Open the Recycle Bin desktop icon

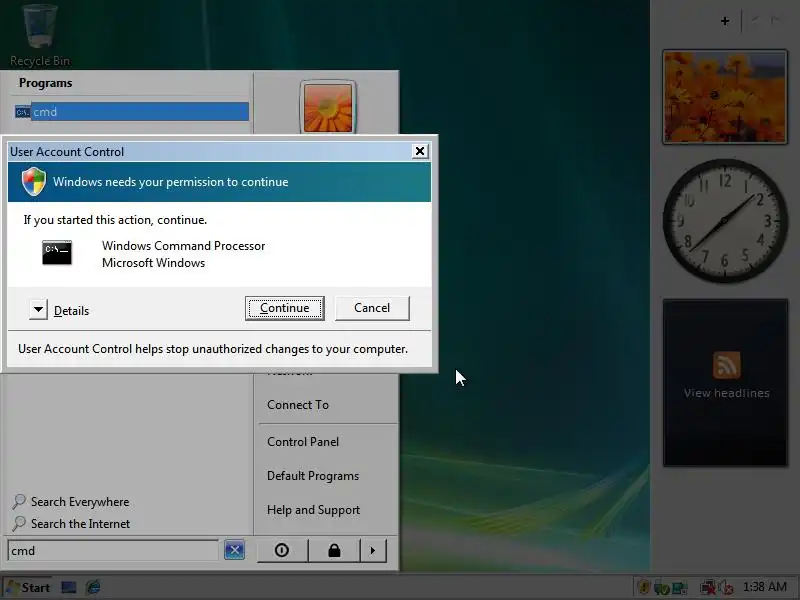(x=40, y=35)
